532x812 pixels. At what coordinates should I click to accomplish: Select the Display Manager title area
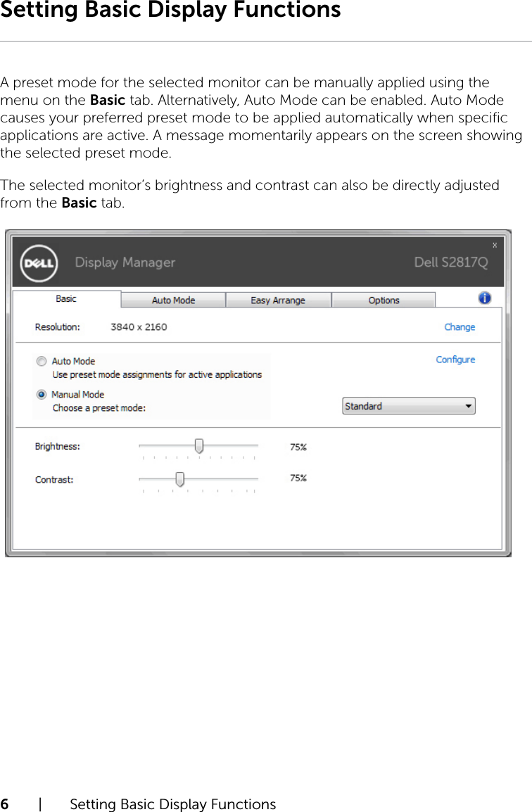(125, 262)
